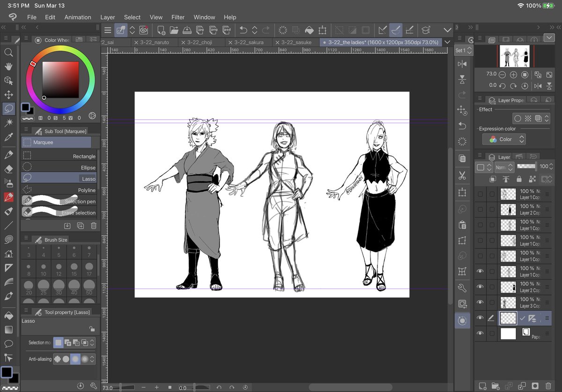Create a new raster layer
The width and height of the screenshot is (562, 392).
(483, 386)
